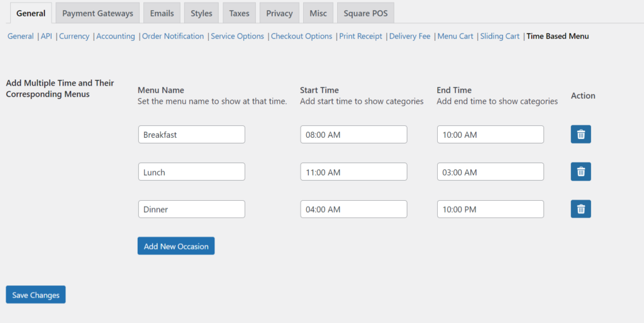Select the Taxes tab

pos(239,13)
